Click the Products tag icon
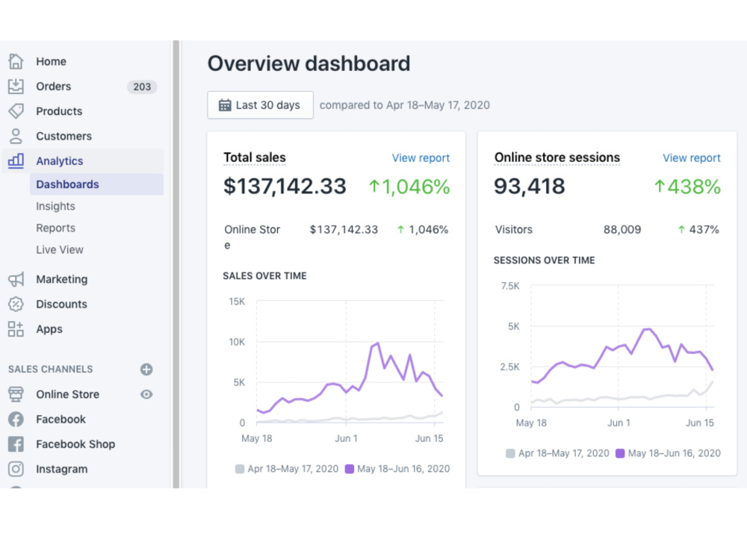Viewport: 747px width, 560px height. pos(16,111)
